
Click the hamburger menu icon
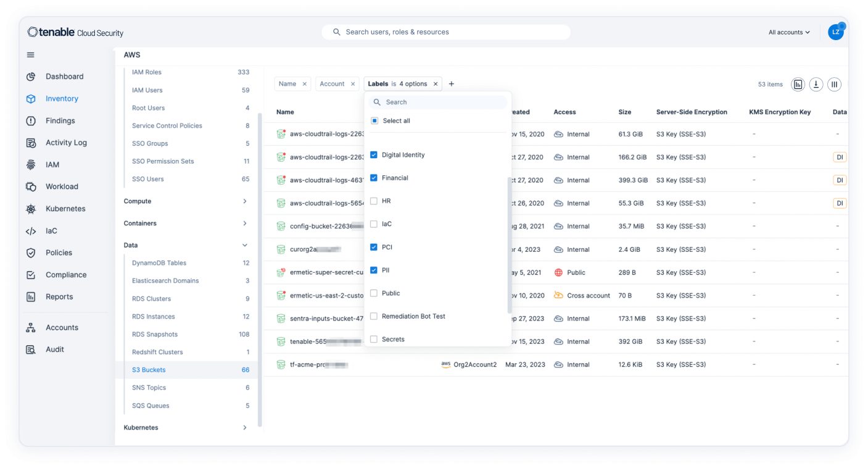pos(31,55)
